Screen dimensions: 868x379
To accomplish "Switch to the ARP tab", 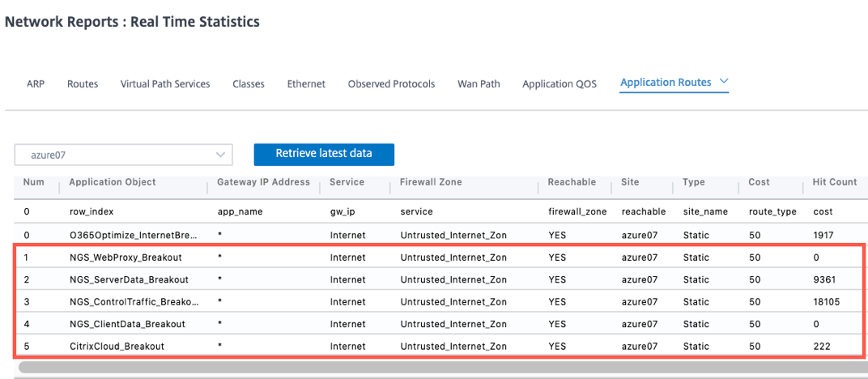I will [x=36, y=84].
